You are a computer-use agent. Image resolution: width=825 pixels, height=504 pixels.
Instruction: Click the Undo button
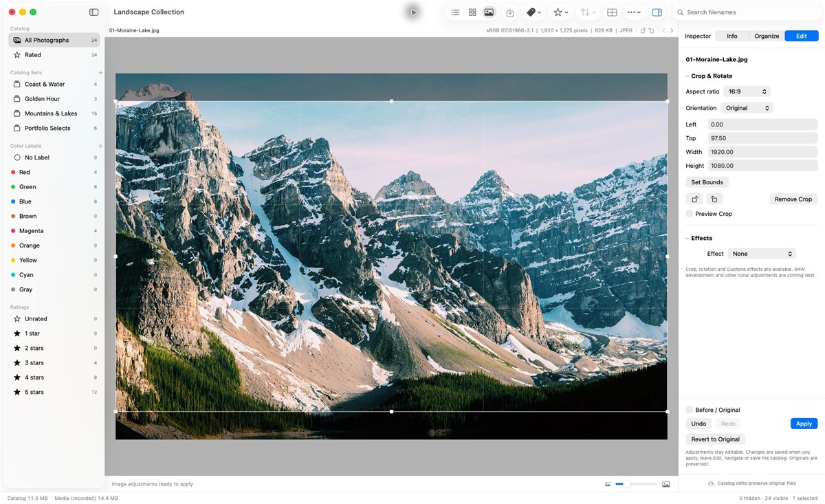[x=698, y=424]
